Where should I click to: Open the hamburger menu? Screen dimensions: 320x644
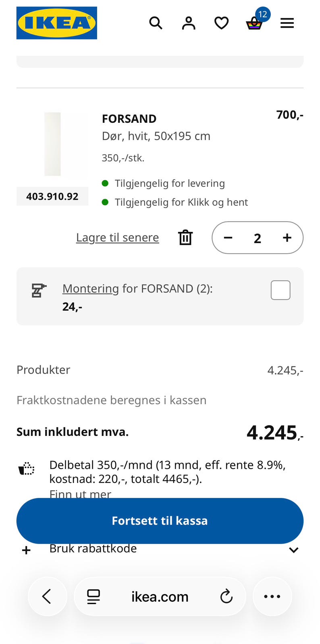287,23
